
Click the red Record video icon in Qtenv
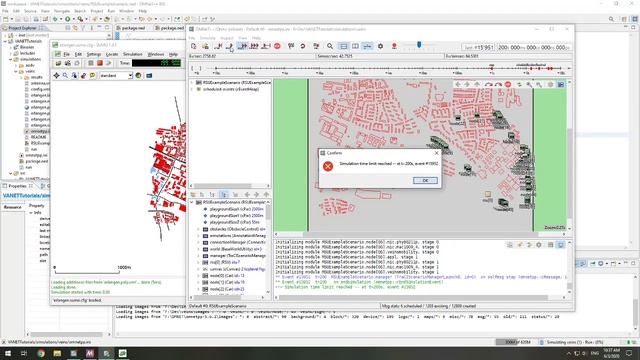click(x=394, y=47)
